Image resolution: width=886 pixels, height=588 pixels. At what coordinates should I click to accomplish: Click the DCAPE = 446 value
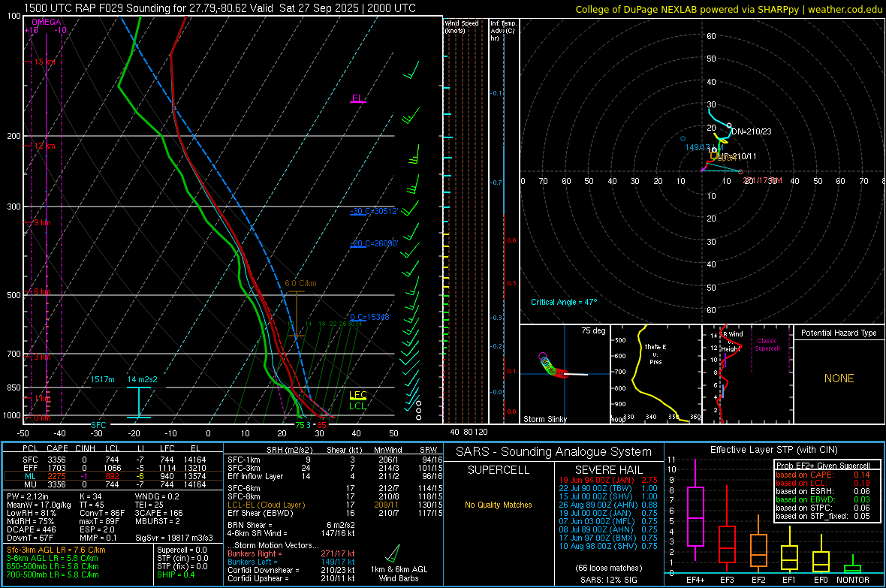pyautogui.click(x=32, y=529)
